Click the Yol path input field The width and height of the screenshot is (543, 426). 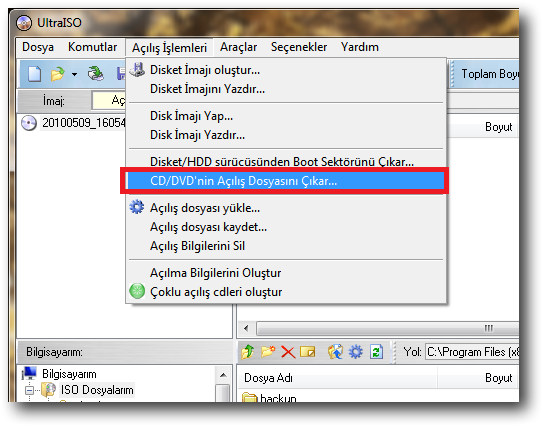point(472,352)
